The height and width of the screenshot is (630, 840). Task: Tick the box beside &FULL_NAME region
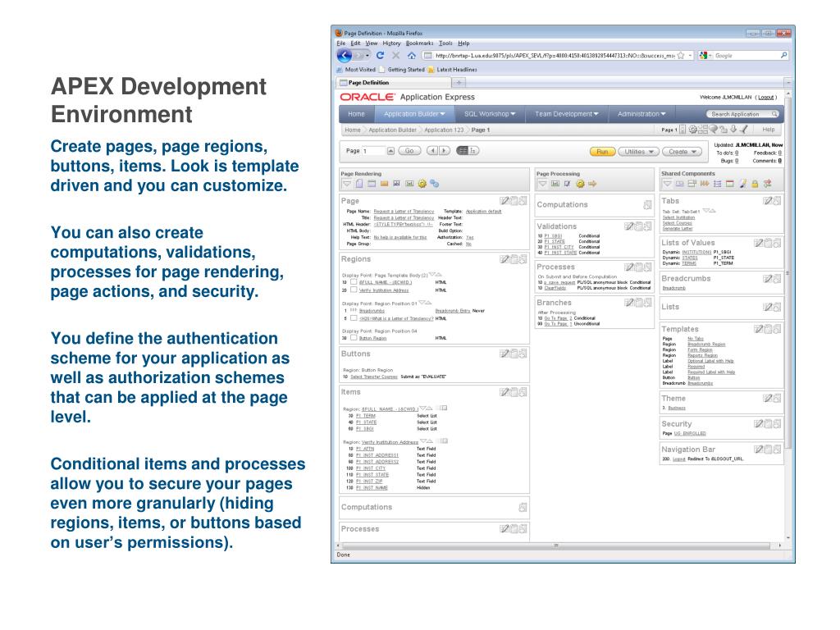[354, 282]
